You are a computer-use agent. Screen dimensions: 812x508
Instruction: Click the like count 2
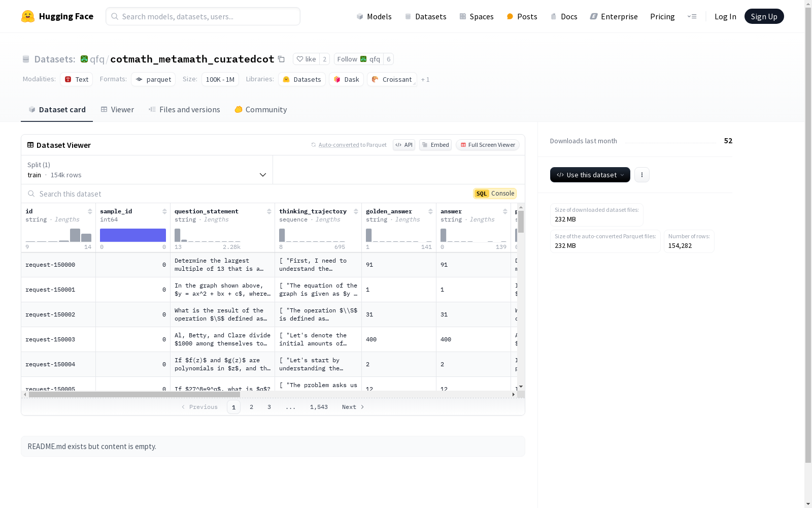tap(325, 59)
